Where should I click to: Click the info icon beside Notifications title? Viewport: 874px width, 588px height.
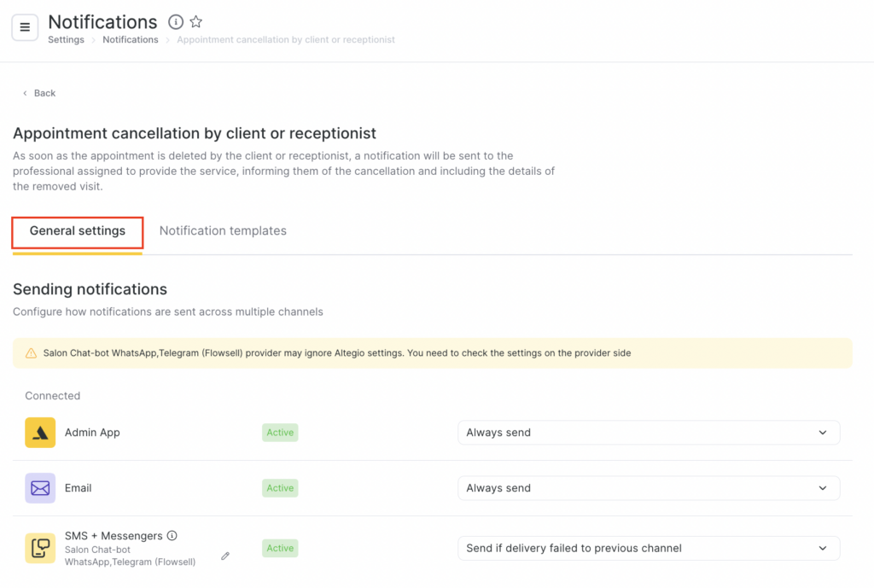point(176,22)
